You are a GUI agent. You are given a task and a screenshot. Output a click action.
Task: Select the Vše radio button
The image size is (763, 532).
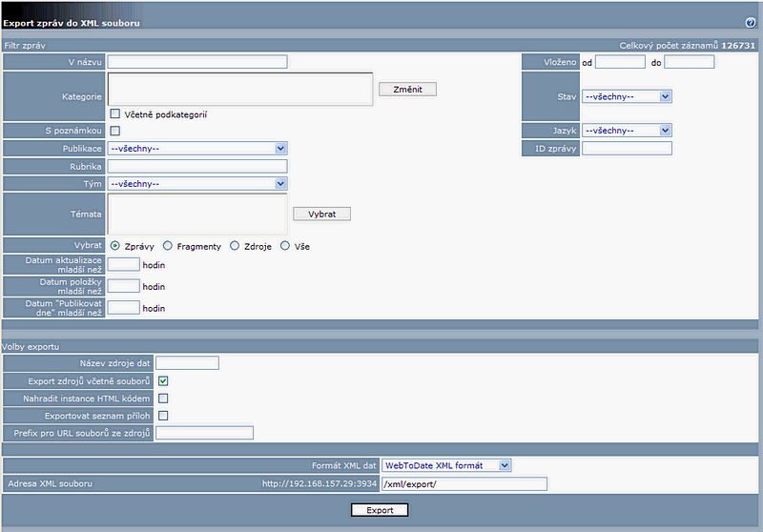pos(285,246)
